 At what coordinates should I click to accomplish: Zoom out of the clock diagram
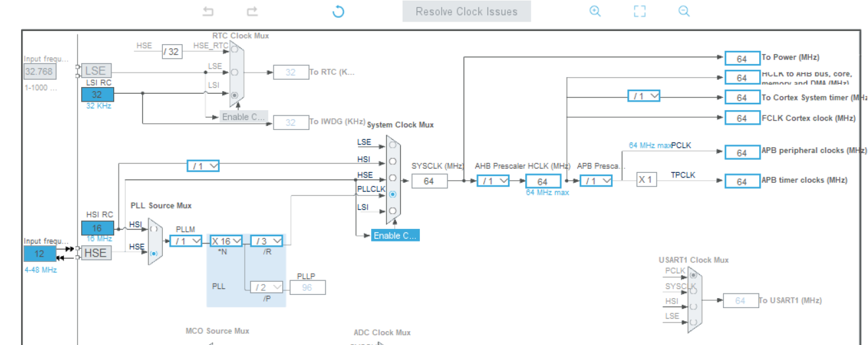click(x=683, y=11)
